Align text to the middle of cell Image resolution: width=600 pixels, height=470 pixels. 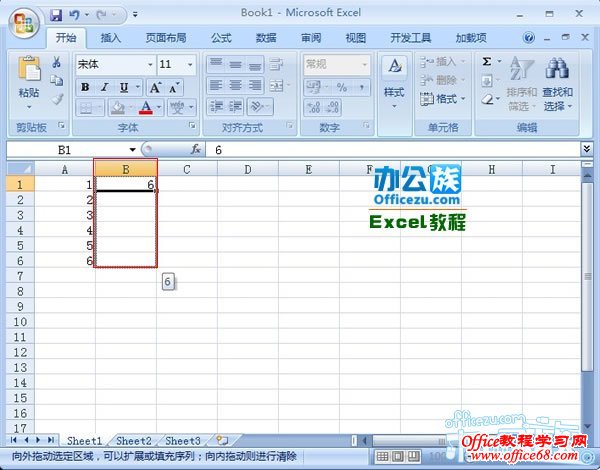(235, 64)
